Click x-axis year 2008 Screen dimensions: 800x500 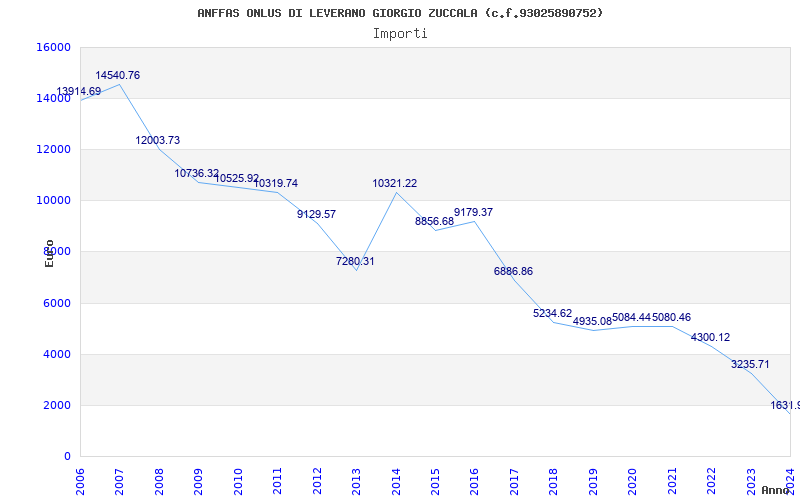[x=159, y=480]
